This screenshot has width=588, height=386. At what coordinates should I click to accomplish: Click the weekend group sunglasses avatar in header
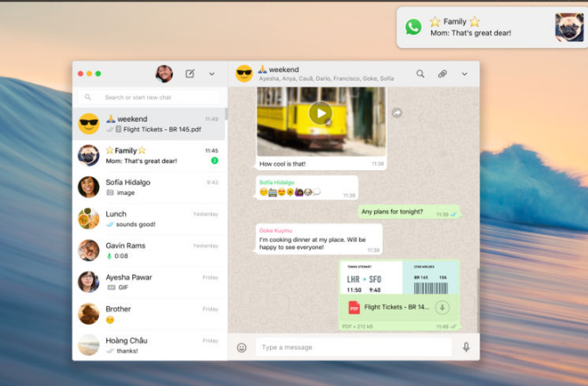[244, 74]
